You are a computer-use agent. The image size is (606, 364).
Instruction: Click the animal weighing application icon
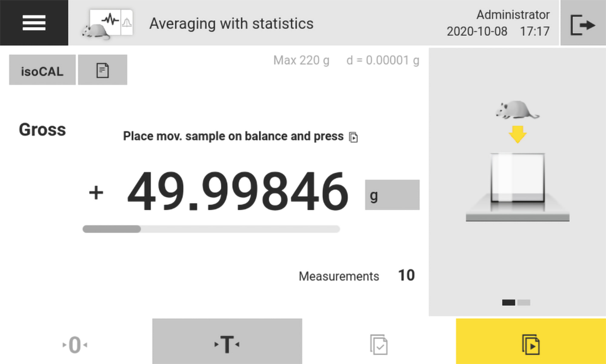108,24
